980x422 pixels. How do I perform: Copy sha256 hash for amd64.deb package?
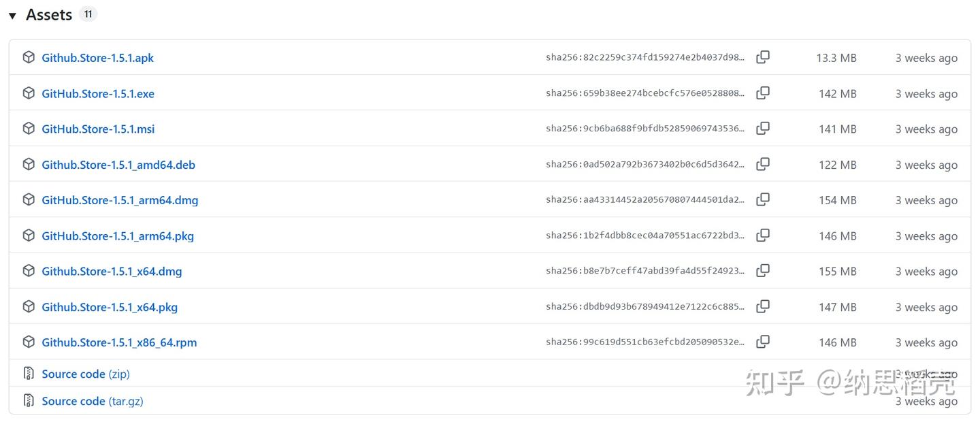[763, 164]
